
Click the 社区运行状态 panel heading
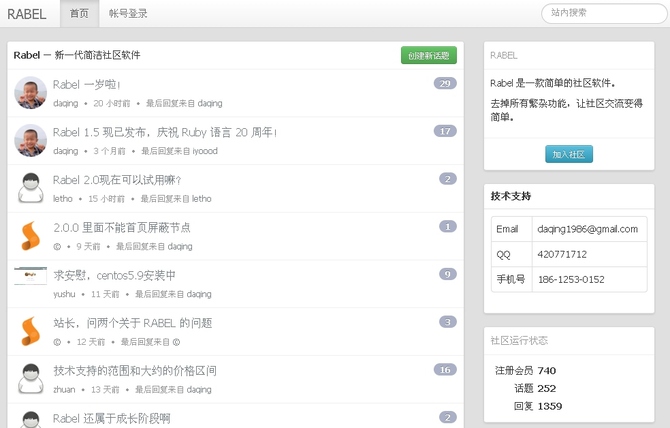[519, 341]
